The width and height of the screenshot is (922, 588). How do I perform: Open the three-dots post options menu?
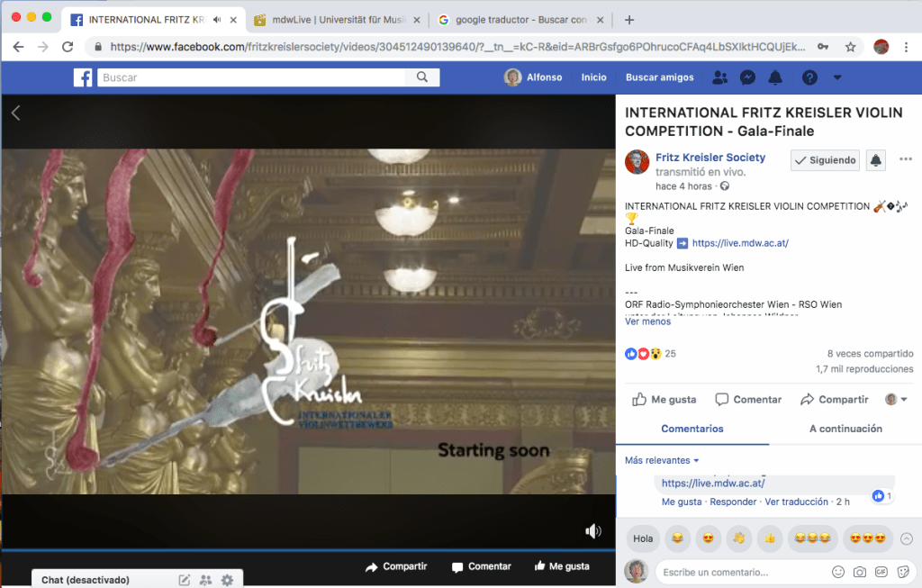[905, 159]
